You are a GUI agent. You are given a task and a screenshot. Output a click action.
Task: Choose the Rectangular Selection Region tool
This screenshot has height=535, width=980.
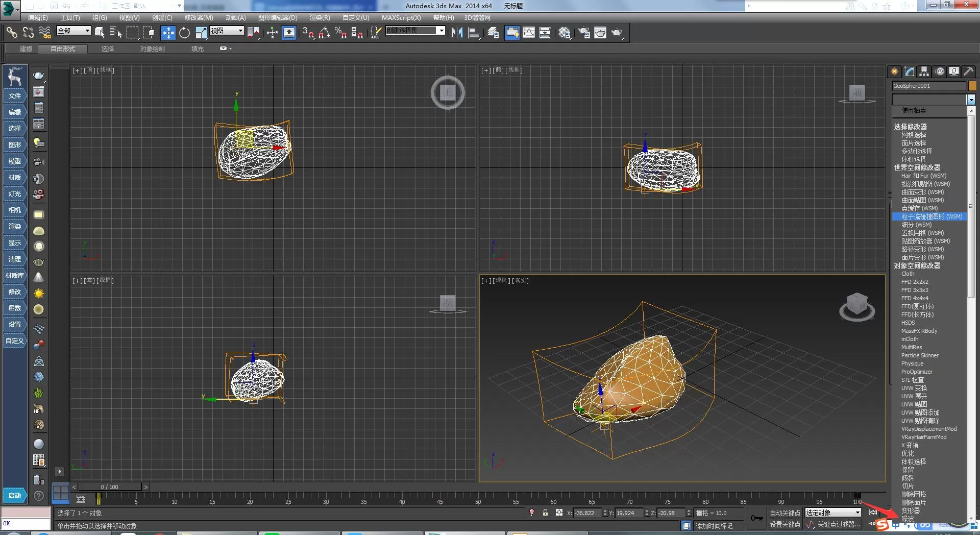pos(133,32)
